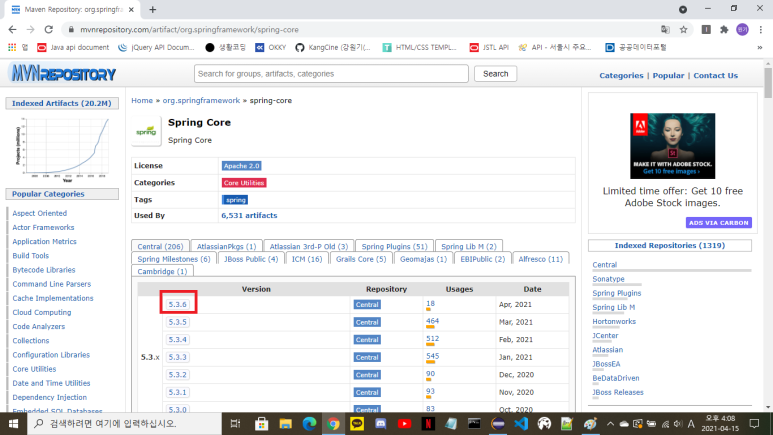Image resolution: width=773 pixels, height=435 pixels.
Task: Click the spring tag badge
Action: point(235,200)
